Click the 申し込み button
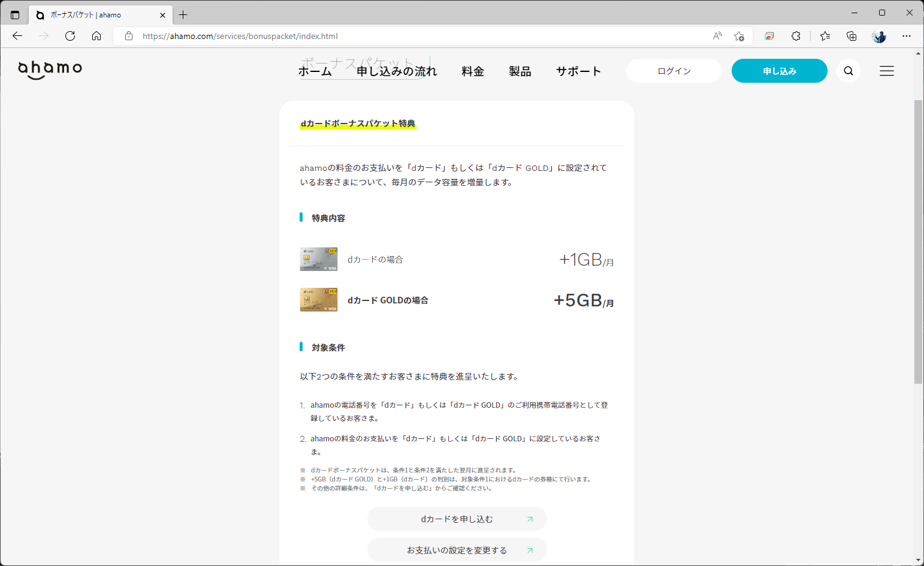Image resolution: width=924 pixels, height=566 pixels. 779,70
